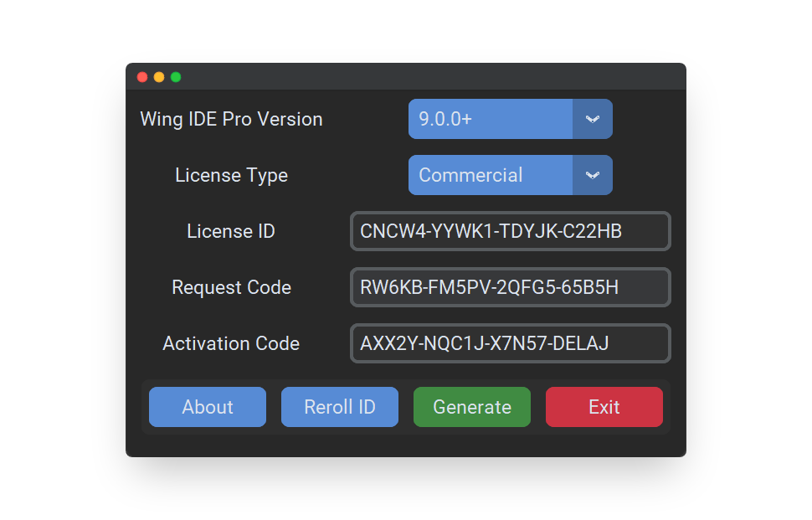Maximize the window using the green dot

pyautogui.click(x=176, y=77)
